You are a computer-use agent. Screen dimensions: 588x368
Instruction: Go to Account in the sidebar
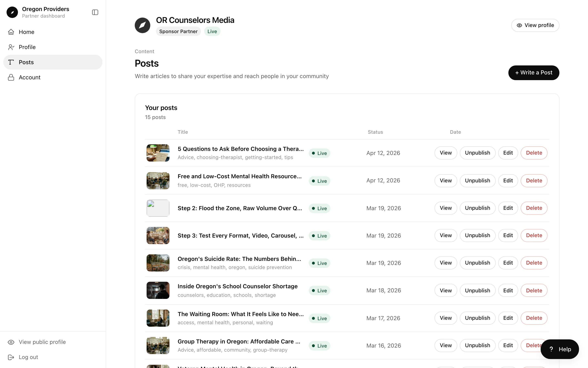pos(53,77)
